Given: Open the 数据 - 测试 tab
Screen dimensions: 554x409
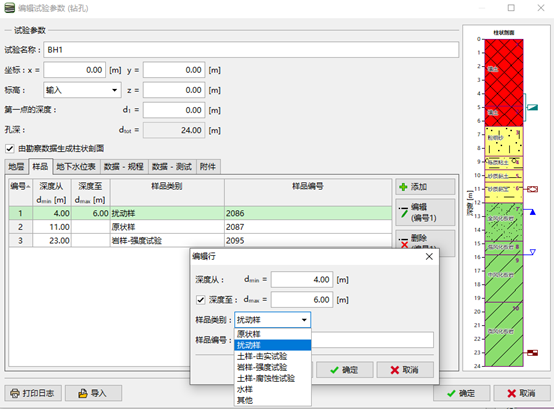Looking at the screenshot, I should [172, 167].
